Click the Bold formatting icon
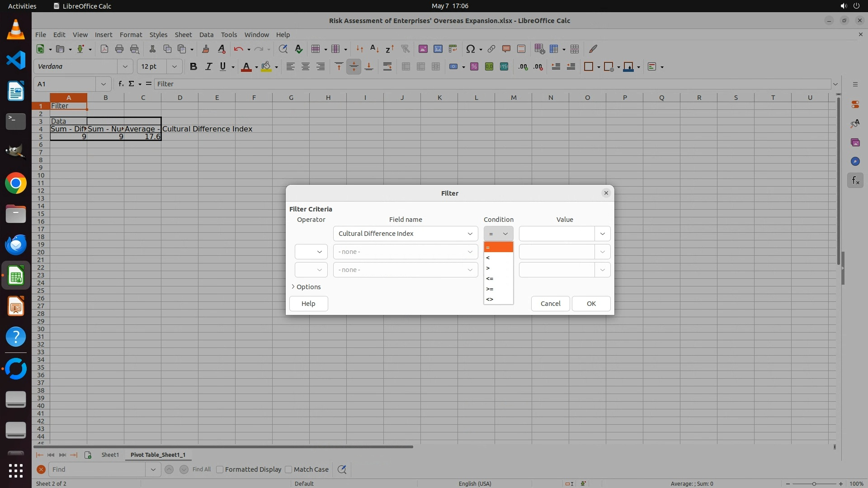 coord(193,67)
